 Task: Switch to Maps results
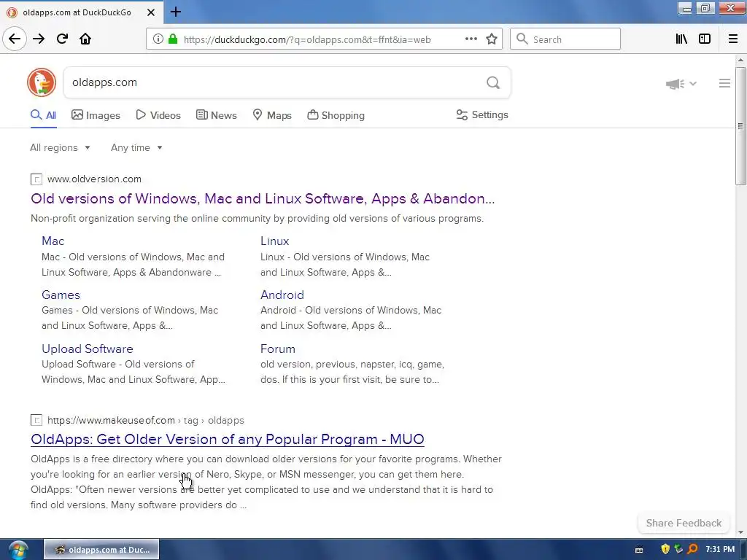(272, 115)
